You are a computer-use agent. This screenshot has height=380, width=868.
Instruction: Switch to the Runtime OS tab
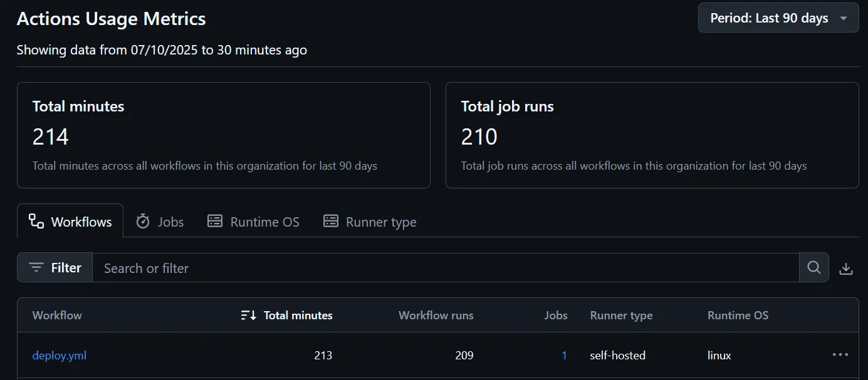(x=253, y=222)
